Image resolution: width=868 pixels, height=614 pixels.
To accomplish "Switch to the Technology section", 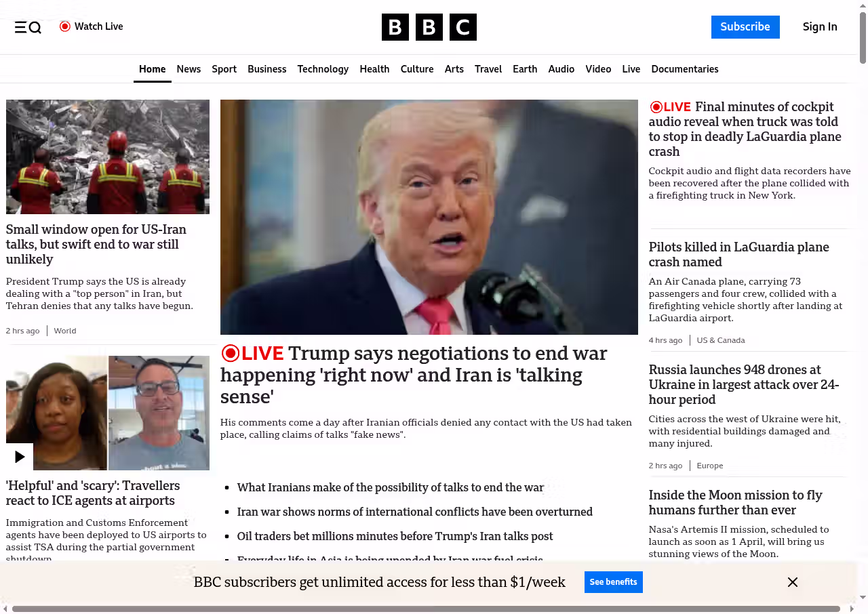I will (323, 69).
